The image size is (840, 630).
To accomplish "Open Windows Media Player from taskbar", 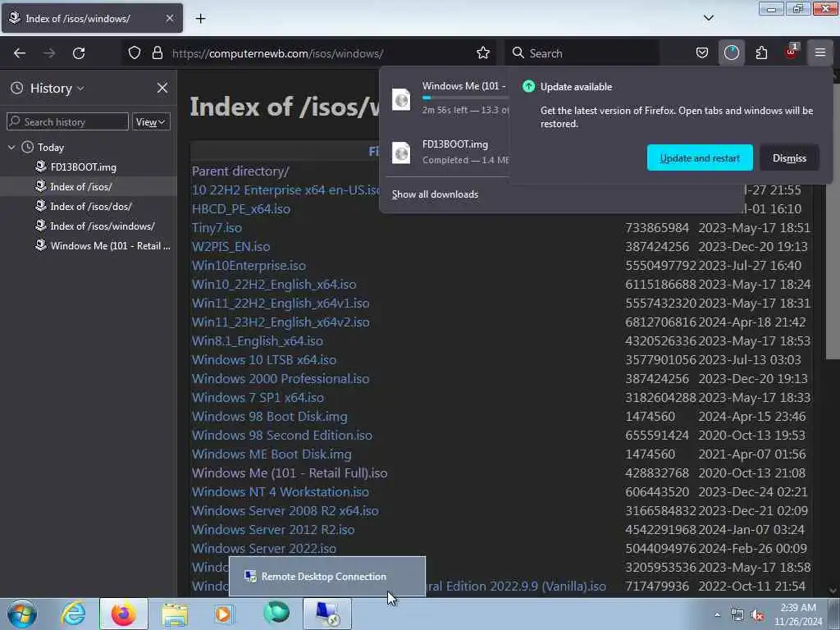I will [x=224, y=614].
